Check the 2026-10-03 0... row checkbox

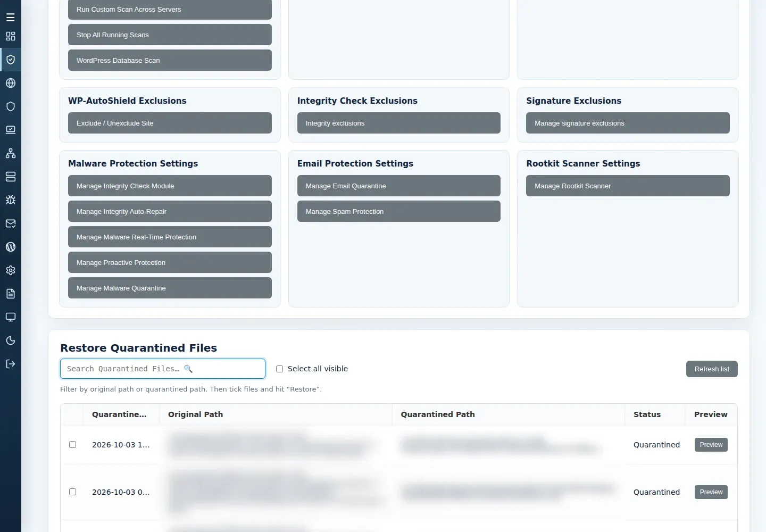(x=73, y=492)
